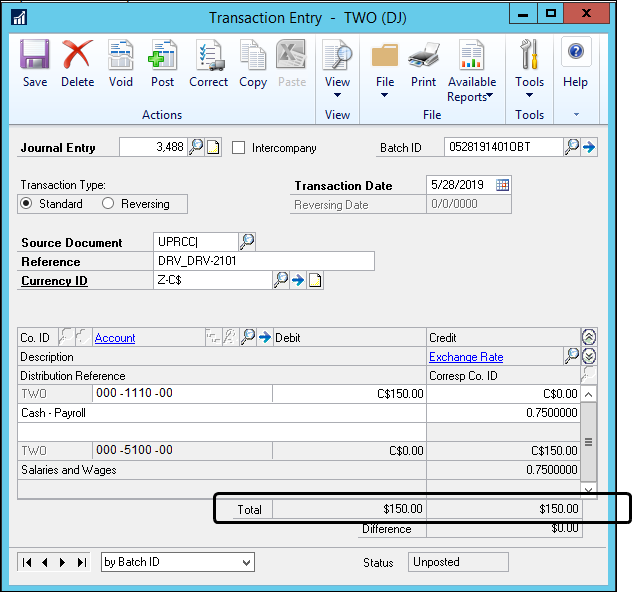This screenshot has height=592, width=633.
Task: Copy the journal entry
Action: click(253, 63)
